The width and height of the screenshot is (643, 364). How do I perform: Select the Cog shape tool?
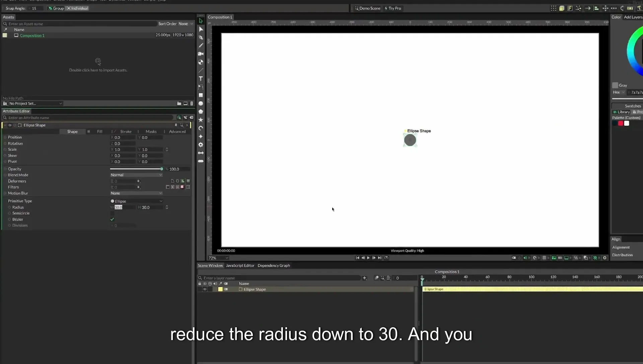[201, 145]
